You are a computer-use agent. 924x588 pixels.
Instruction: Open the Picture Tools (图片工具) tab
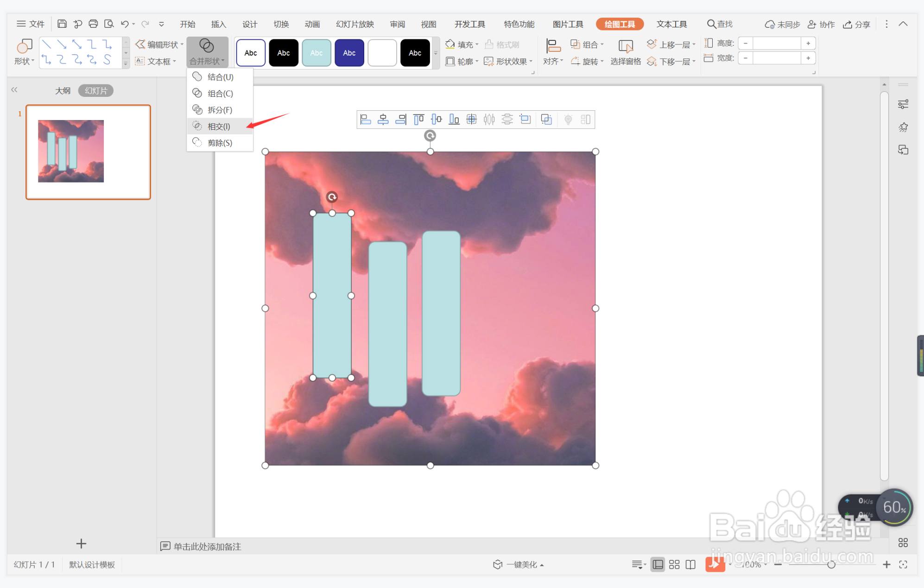pos(568,24)
